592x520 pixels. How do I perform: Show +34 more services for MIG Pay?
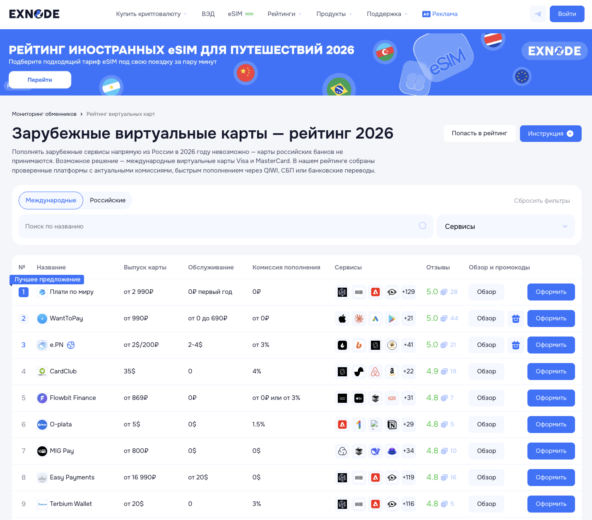[x=408, y=451]
